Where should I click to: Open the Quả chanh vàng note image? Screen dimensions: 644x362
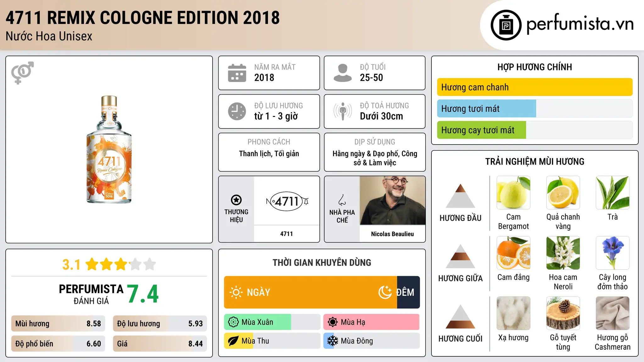point(563,193)
